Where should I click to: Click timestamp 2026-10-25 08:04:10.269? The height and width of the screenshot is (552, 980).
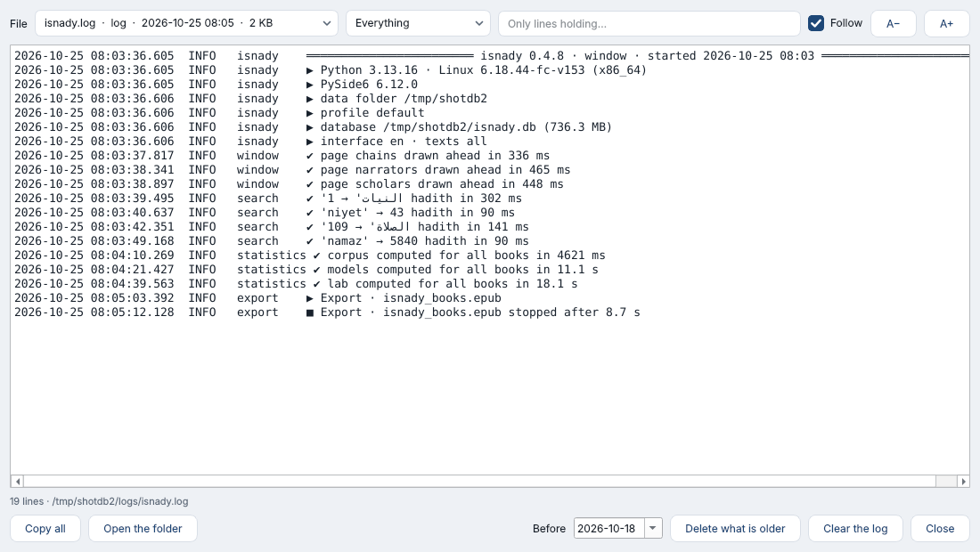pos(94,256)
